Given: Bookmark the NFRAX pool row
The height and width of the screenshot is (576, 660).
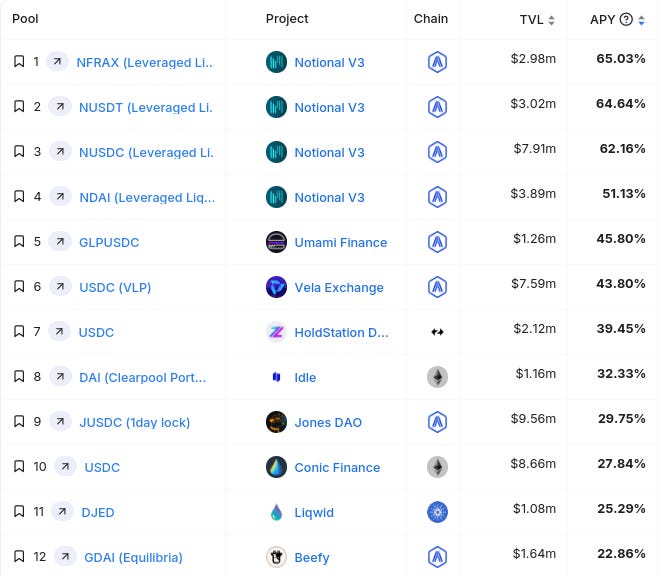Looking at the screenshot, I should click(x=19, y=61).
